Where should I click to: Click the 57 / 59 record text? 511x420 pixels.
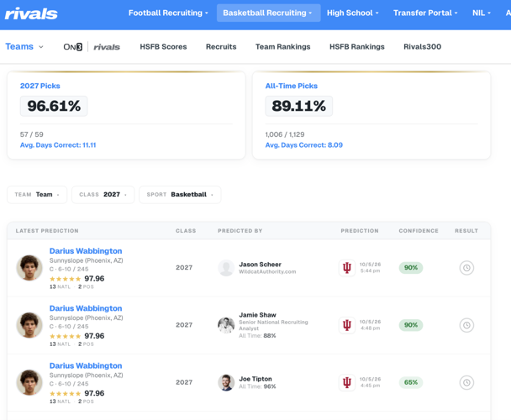pyautogui.click(x=32, y=134)
